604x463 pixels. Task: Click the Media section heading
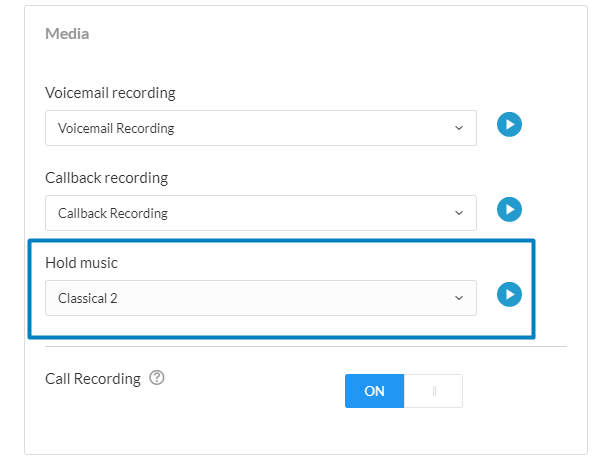pyautogui.click(x=67, y=34)
